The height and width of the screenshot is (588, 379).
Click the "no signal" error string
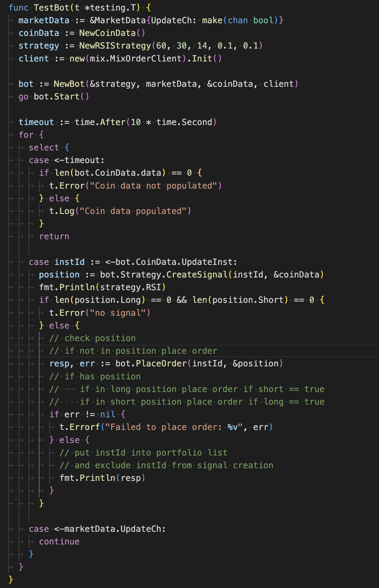click(118, 313)
